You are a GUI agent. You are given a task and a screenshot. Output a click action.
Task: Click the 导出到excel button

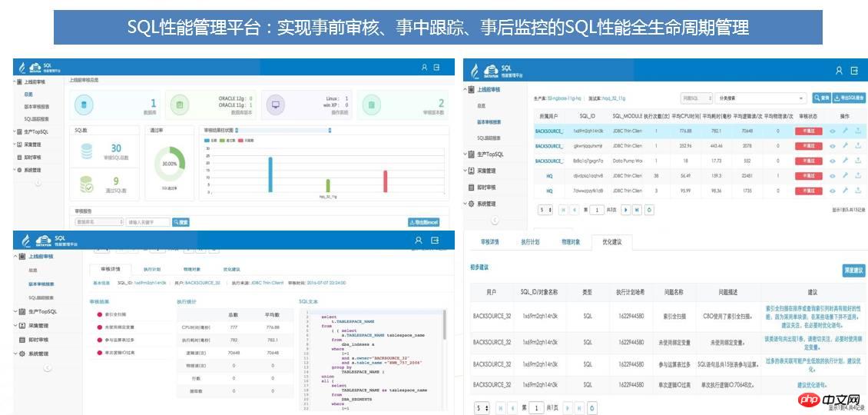point(423,222)
